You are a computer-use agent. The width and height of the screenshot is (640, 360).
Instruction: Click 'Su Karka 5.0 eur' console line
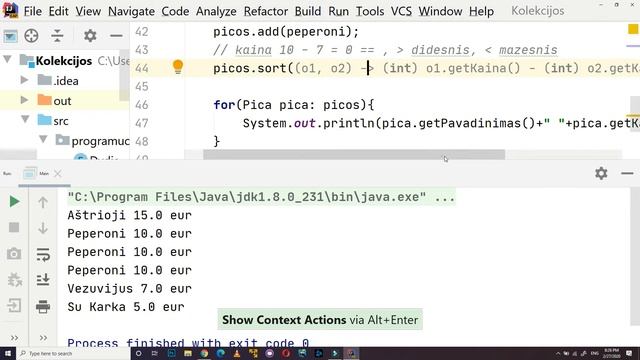point(126,307)
